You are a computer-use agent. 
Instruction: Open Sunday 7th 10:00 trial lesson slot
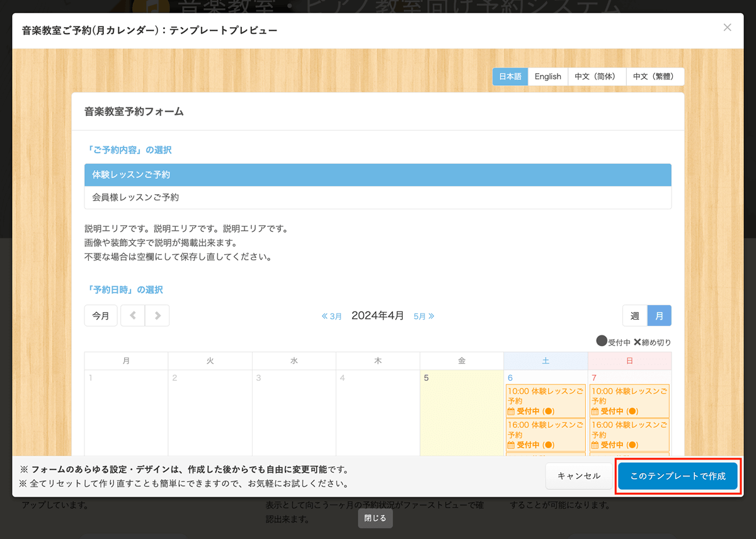tap(629, 400)
